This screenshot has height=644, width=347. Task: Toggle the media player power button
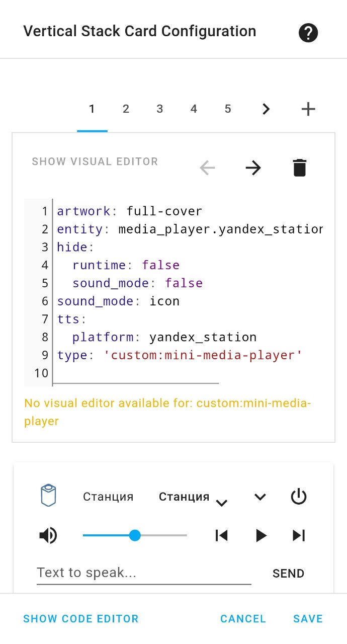tap(299, 497)
